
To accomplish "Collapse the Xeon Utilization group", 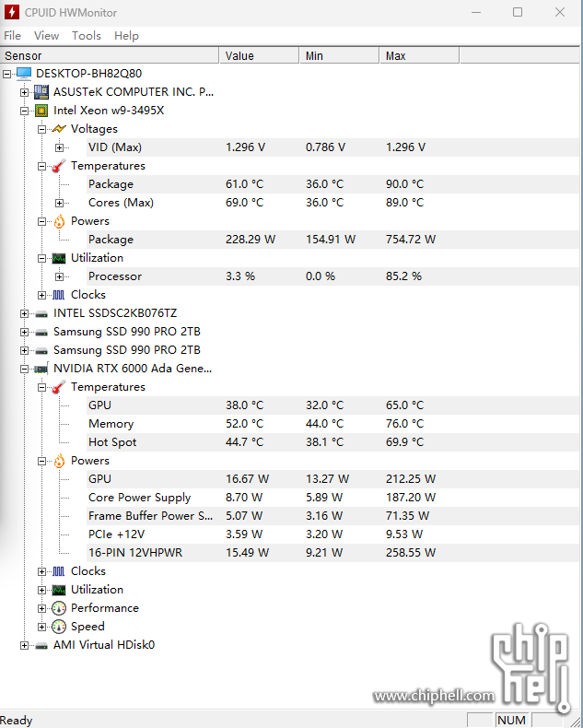I will pos(41,258).
